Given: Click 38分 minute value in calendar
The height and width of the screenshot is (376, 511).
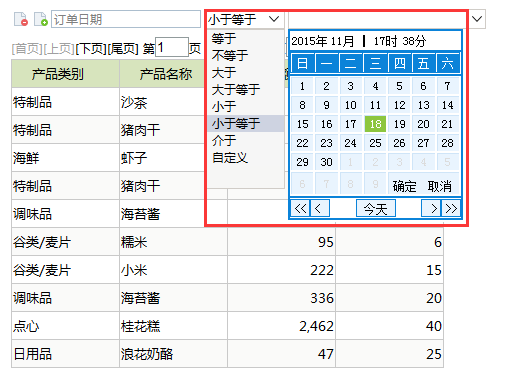Looking at the screenshot, I should click(x=414, y=41).
